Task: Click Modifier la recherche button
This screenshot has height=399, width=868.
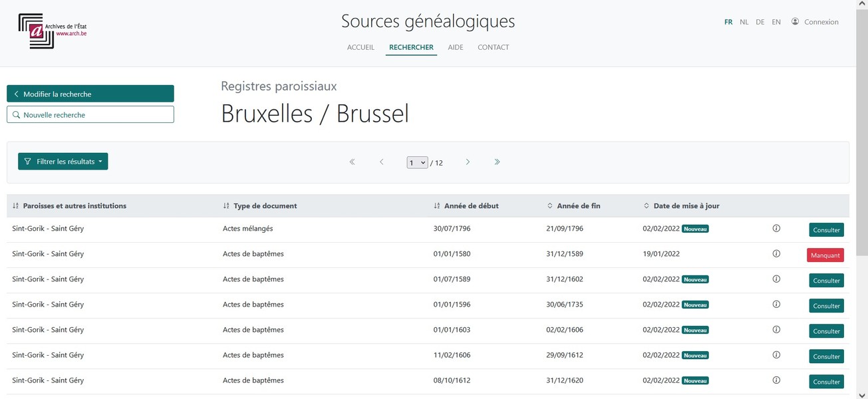Action: tap(90, 94)
